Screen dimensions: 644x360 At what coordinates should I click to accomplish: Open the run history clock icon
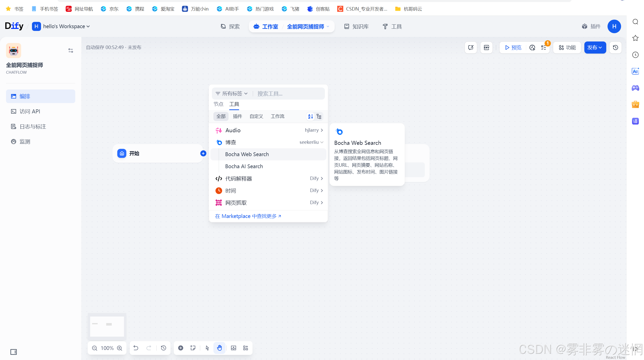pos(532,48)
